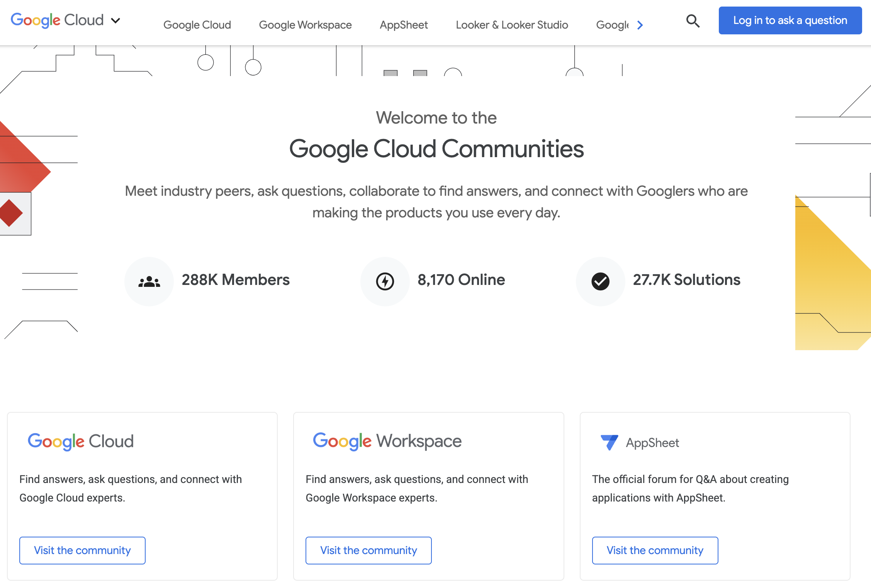Click the Google Workspace logo on the middle card
Screen dimensions: 871x588
[x=387, y=441]
